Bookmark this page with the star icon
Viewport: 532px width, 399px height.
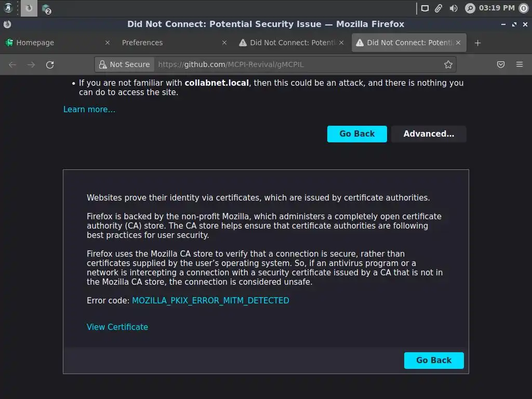(x=448, y=64)
